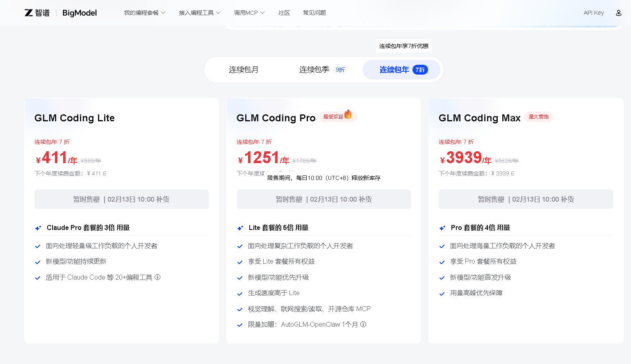Screen dimensions: 631x364
Task: Click 面向处理复杂工作负载的个人开发者 text
Action: point(301,246)
